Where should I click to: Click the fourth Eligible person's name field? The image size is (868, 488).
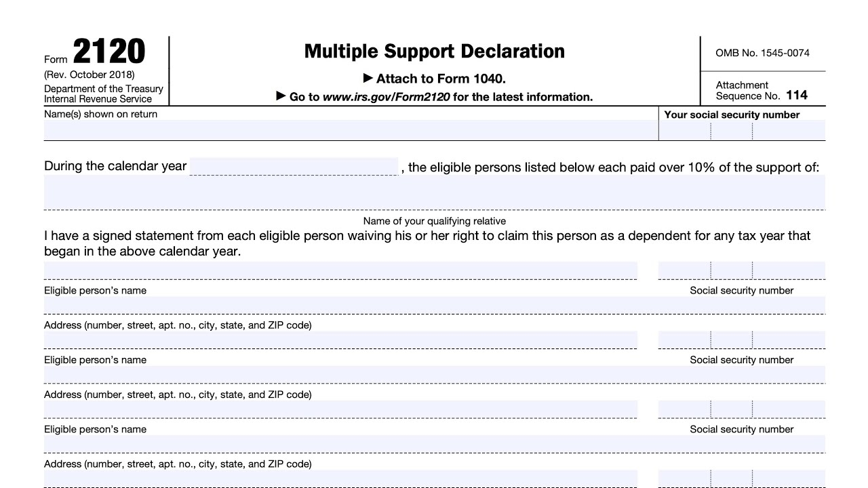point(340,479)
